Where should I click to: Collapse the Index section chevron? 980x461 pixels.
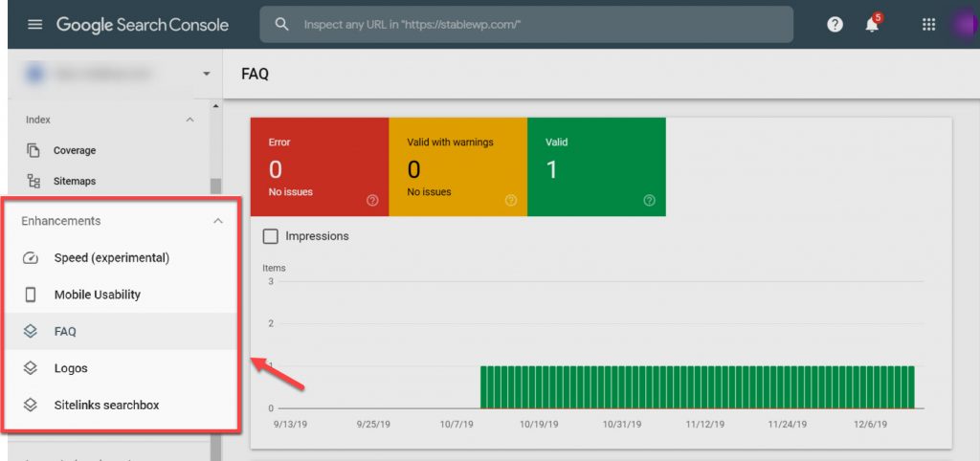(190, 120)
